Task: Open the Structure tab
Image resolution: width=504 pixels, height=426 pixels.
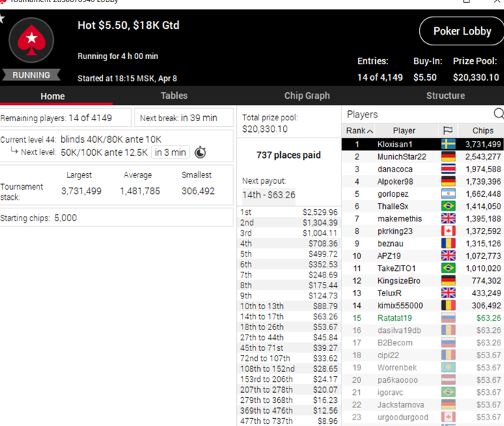Action: click(445, 96)
